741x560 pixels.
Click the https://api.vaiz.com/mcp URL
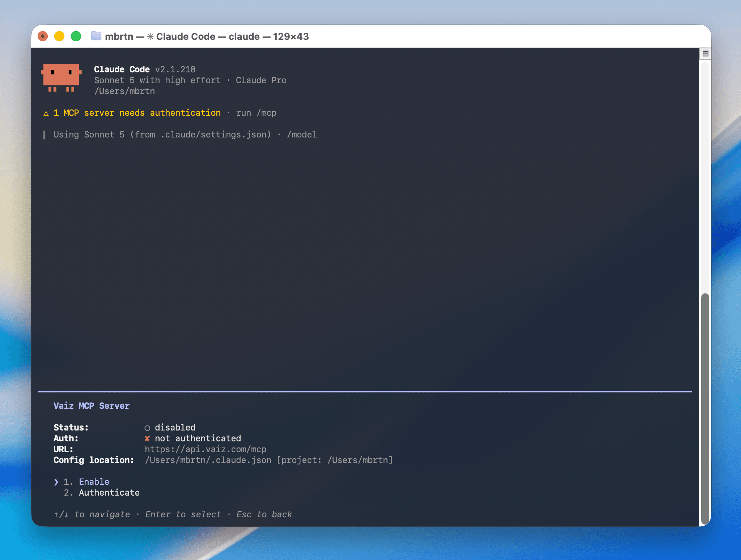point(206,449)
